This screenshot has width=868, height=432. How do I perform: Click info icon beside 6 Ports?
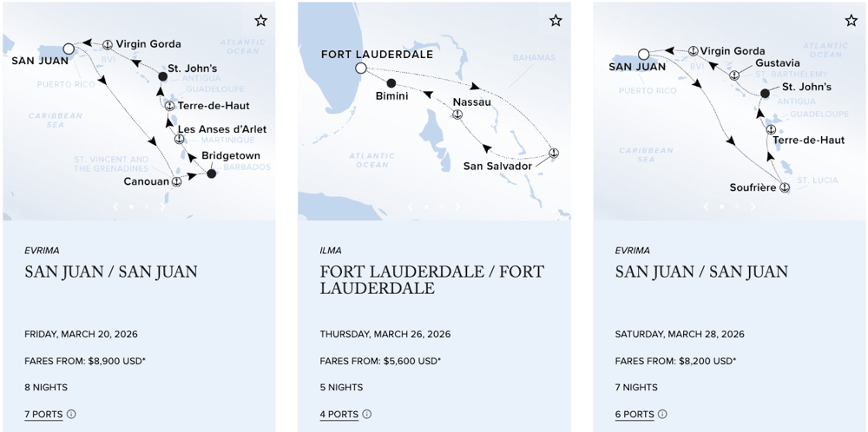pyautogui.click(x=661, y=415)
